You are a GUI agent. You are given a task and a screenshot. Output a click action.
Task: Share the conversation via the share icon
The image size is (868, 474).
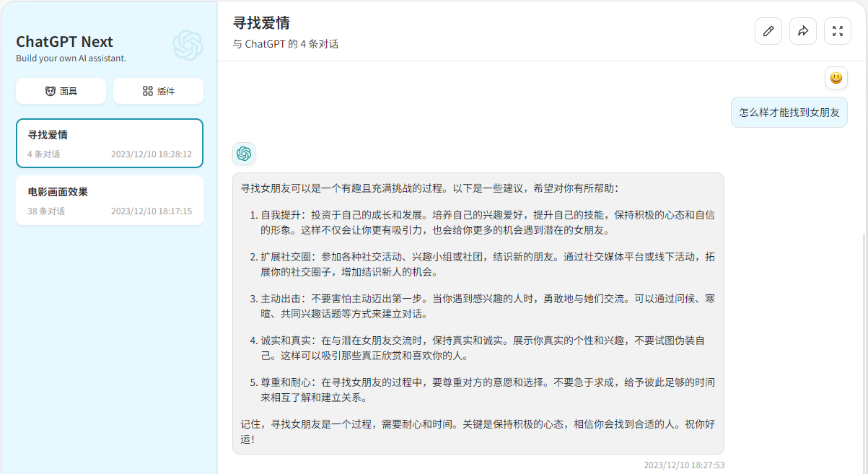[x=802, y=31]
